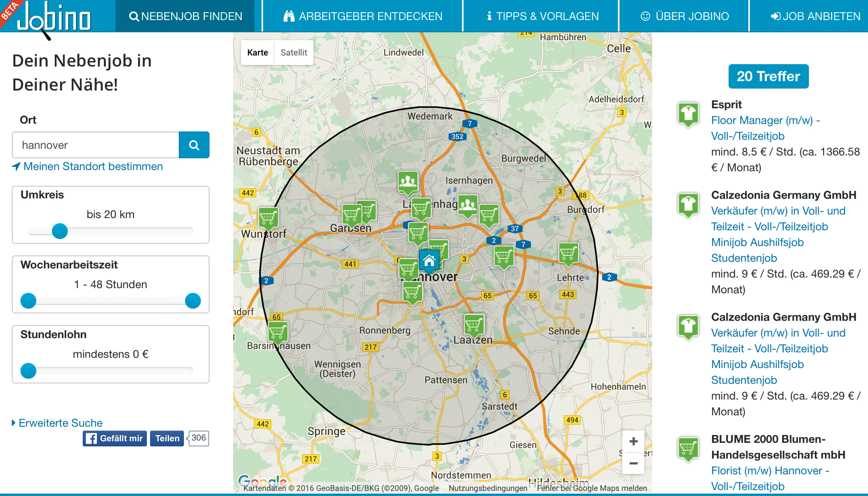
Task: Click the cart marker near Barsinghausen
Action: tap(277, 332)
